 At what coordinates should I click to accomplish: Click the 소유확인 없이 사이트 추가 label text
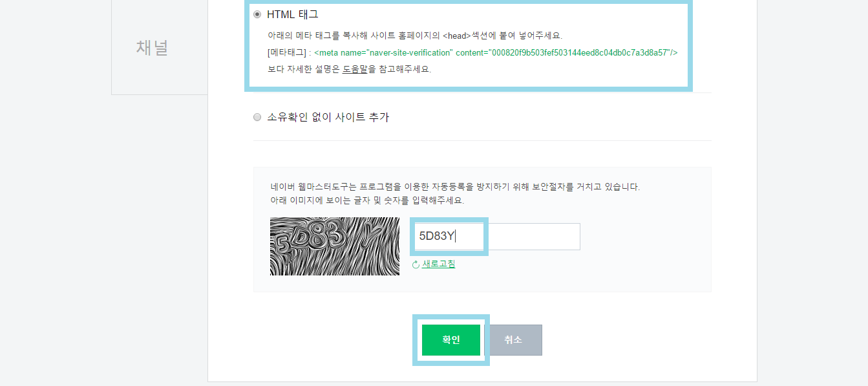[328, 117]
